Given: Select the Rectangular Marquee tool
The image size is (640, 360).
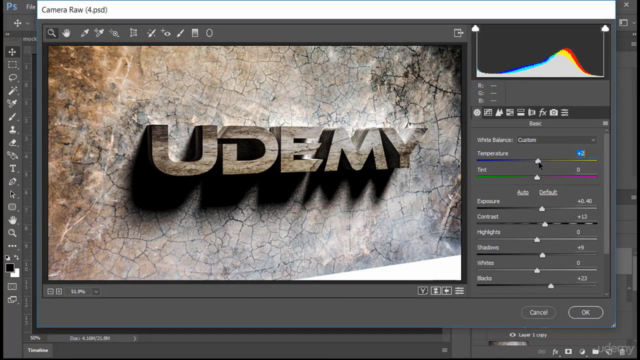Looking at the screenshot, I should tap(12, 65).
